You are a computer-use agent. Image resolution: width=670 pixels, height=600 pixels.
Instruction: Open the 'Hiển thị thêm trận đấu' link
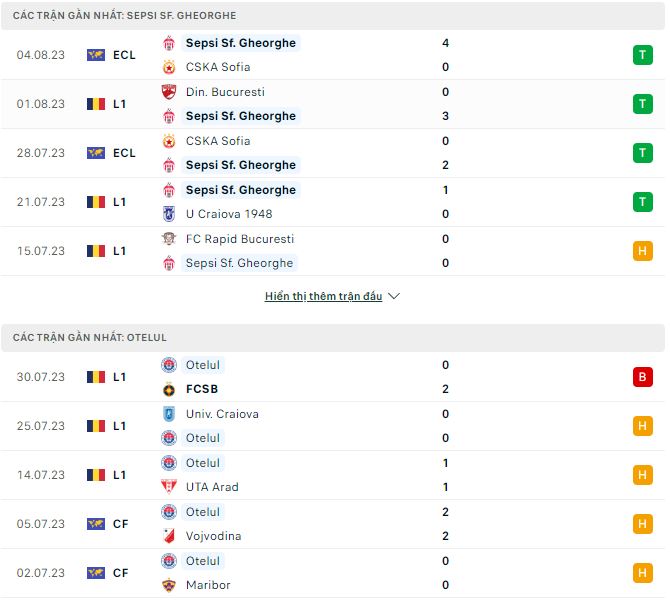click(323, 297)
